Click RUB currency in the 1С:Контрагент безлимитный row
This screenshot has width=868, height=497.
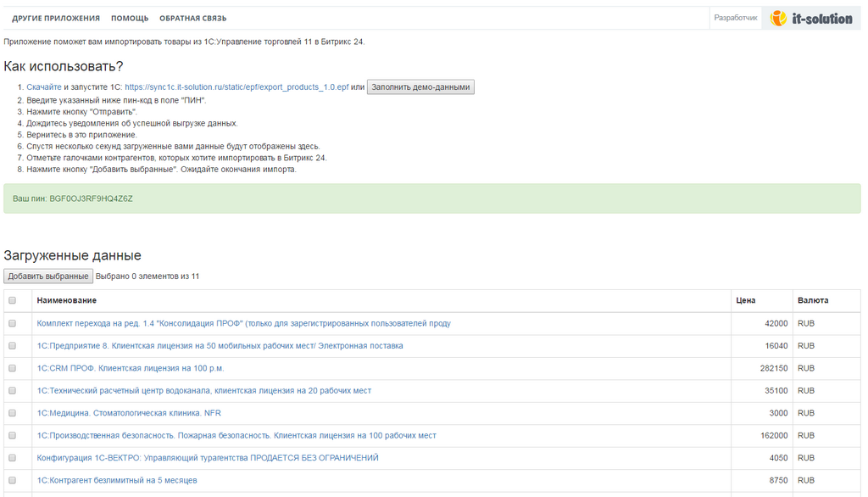(x=806, y=480)
